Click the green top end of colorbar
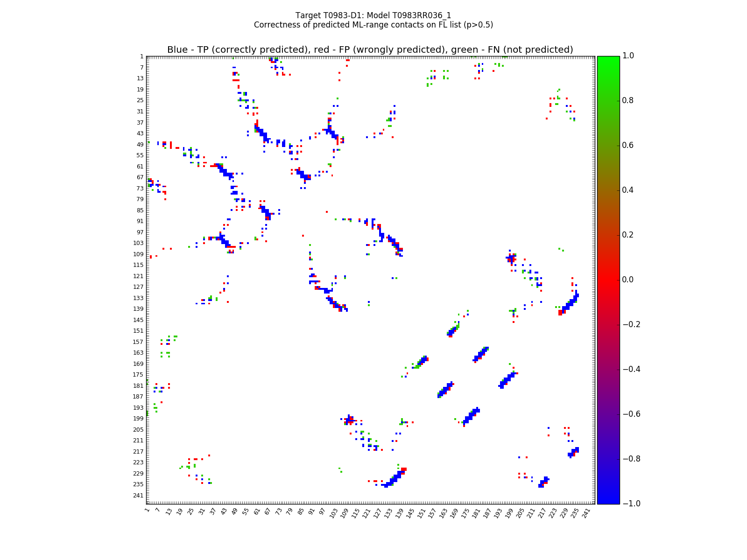The image size is (747, 560). (608, 58)
